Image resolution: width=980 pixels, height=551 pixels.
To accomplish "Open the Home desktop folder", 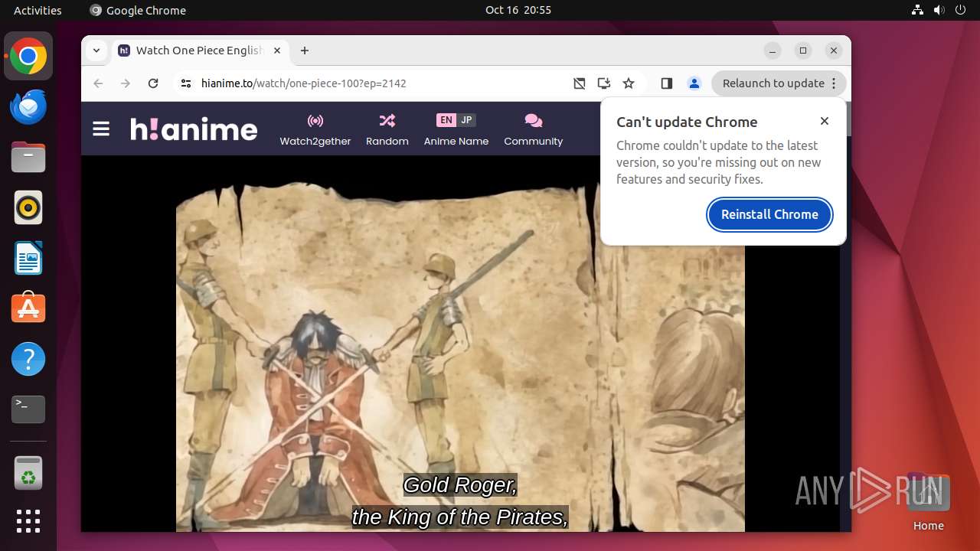I will click(x=928, y=502).
